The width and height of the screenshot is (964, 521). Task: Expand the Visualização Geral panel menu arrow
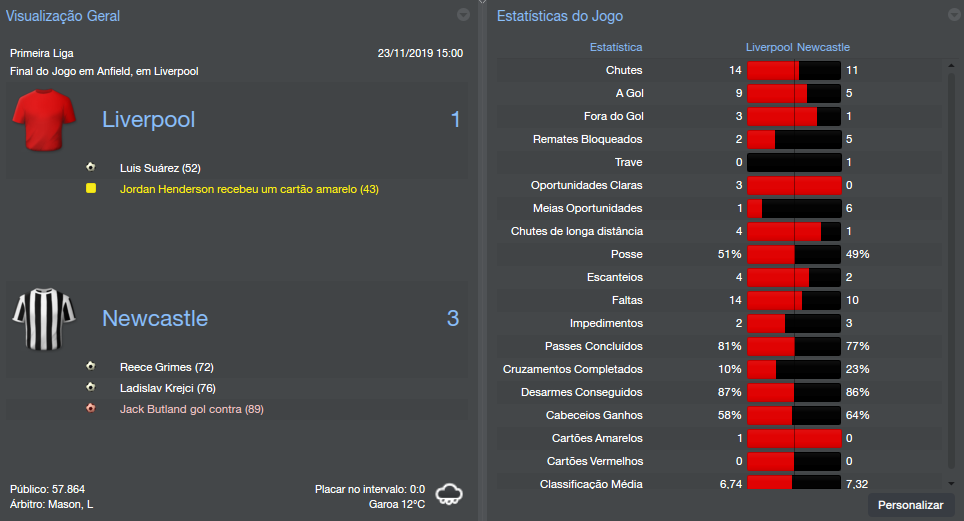click(x=463, y=15)
